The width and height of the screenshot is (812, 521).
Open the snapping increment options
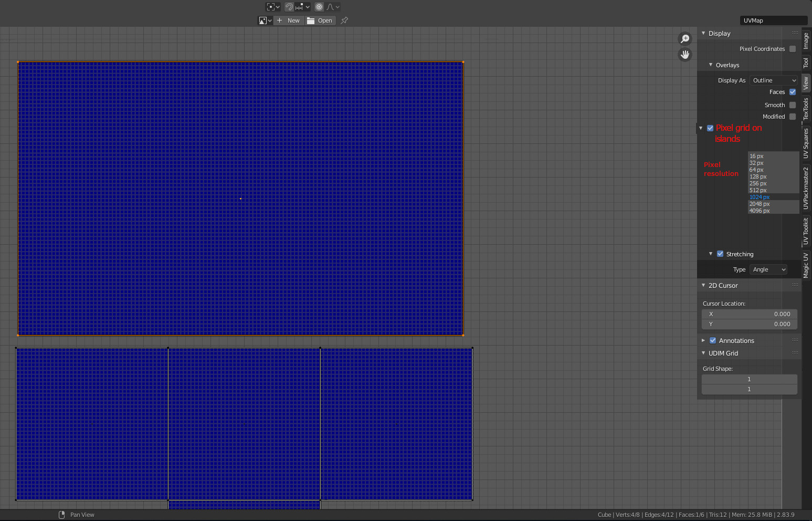coord(302,7)
